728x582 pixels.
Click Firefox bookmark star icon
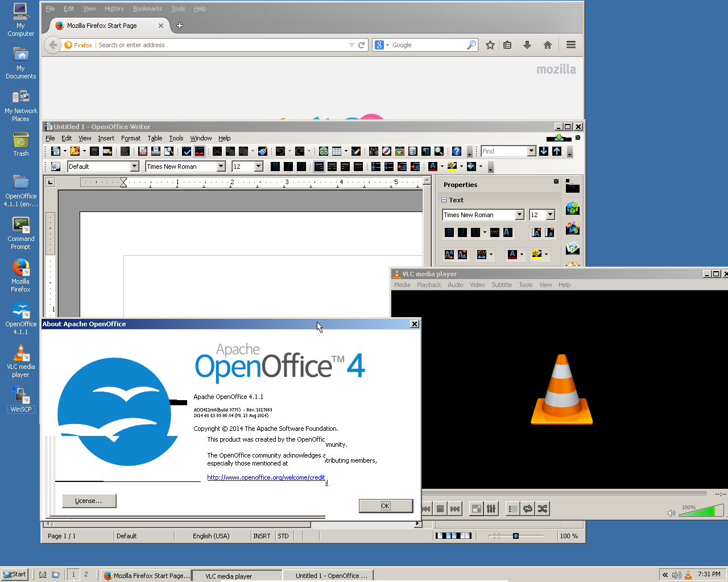pos(490,45)
